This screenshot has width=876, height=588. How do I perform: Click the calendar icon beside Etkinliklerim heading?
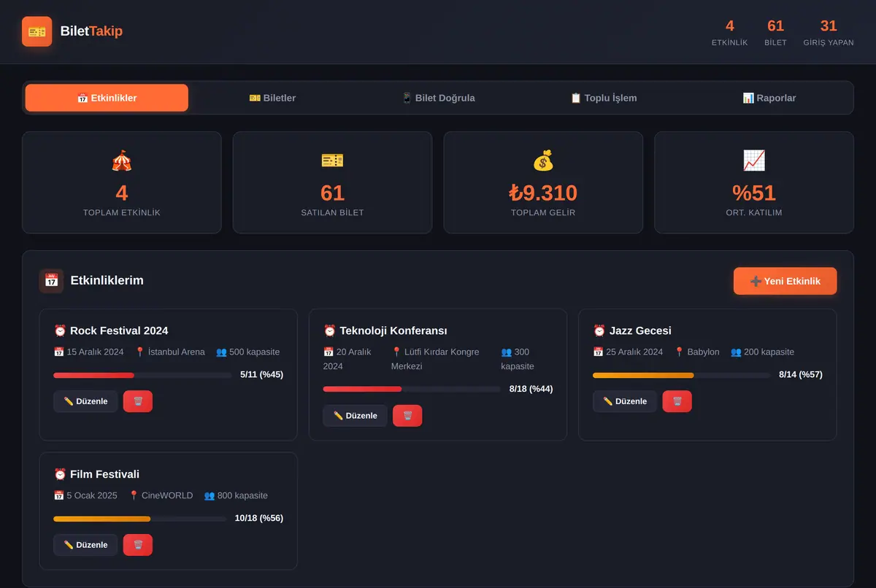(51, 281)
